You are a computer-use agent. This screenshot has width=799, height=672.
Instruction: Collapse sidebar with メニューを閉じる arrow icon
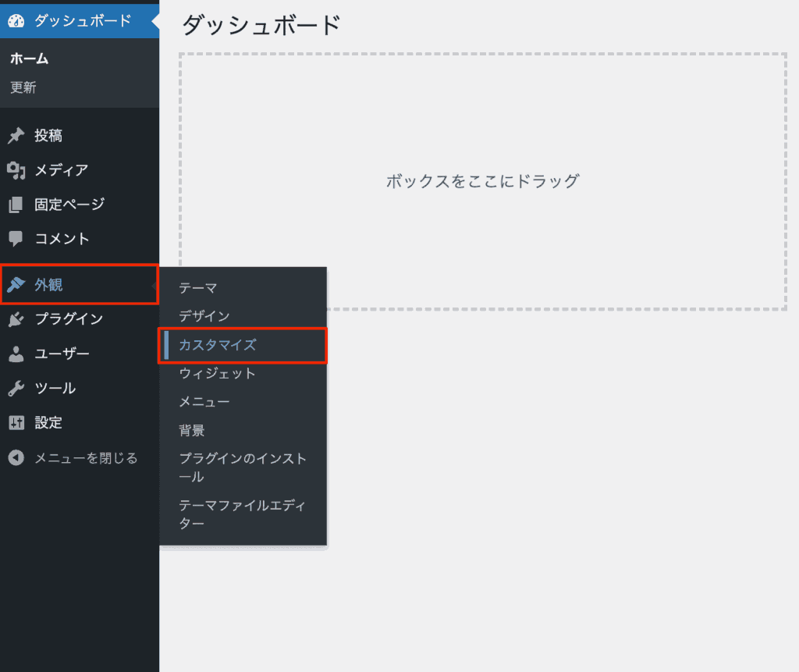[x=16, y=458]
